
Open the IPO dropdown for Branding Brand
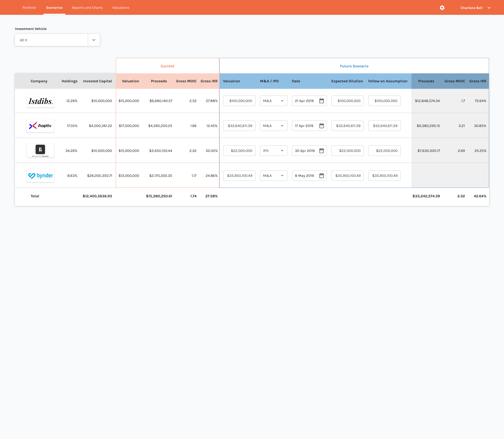pyautogui.click(x=273, y=151)
